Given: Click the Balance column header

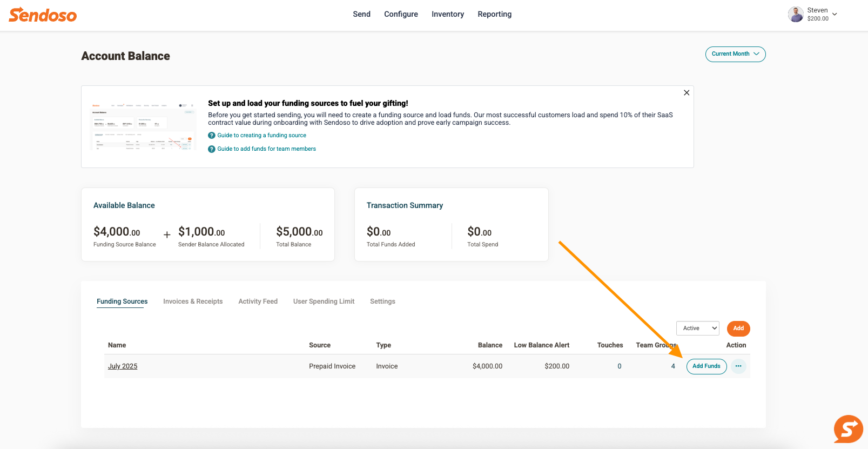Looking at the screenshot, I should click(490, 345).
